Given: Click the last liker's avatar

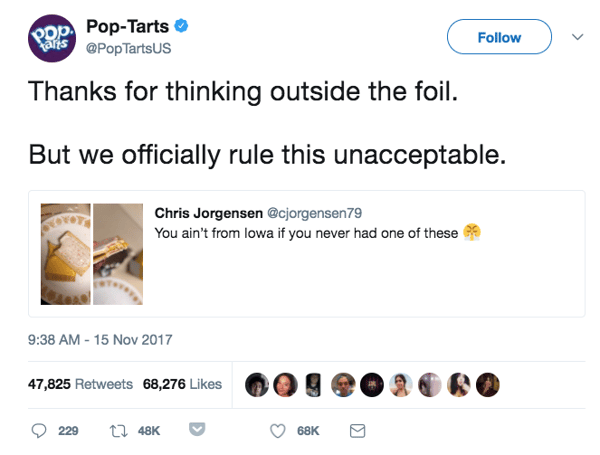Looking at the screenshot, I should [x=488, y=384].
